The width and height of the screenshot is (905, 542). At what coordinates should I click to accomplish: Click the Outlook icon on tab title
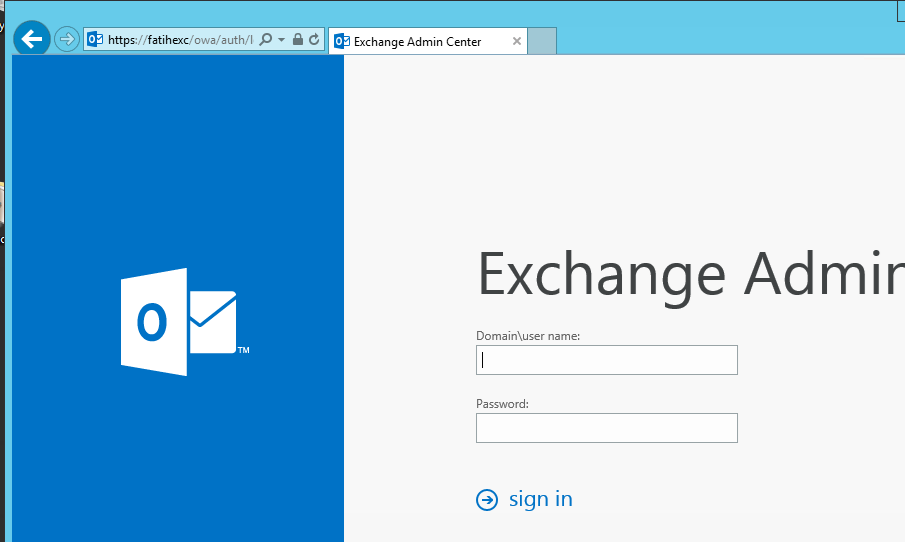(x=342, y=42)
